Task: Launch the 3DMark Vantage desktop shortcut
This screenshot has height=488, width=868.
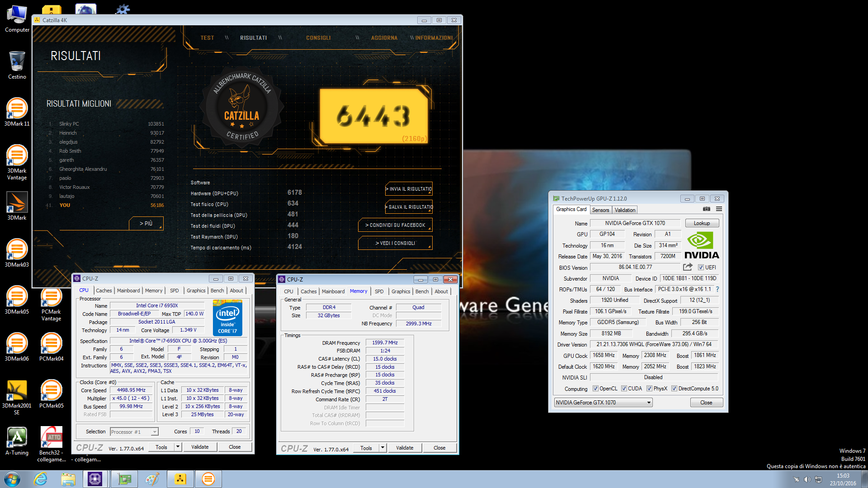Action: (x=17, y=163)
